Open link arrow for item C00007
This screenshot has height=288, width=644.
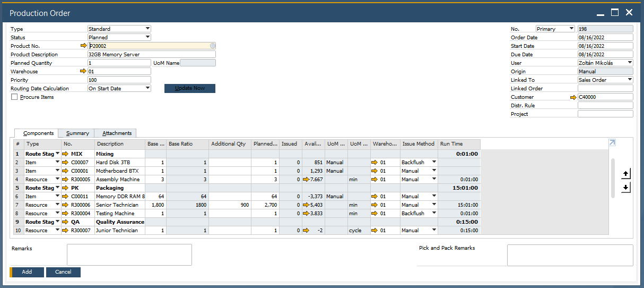(x=66, y=163)
